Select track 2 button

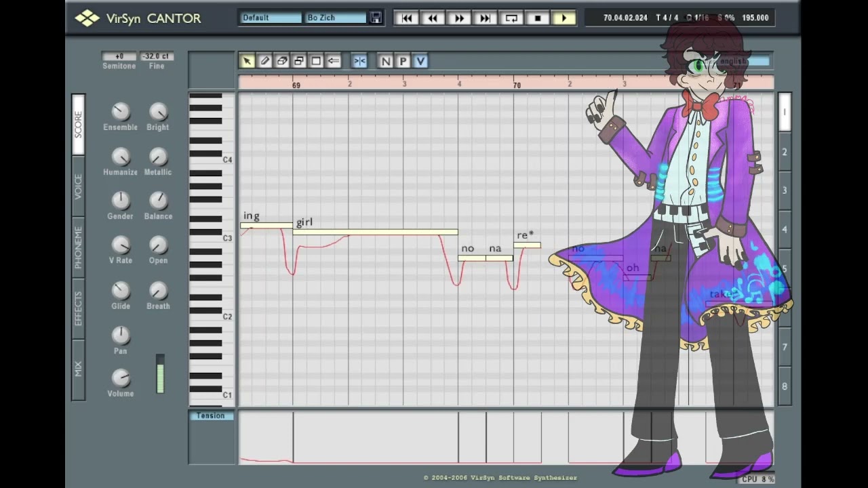(785, 152)
